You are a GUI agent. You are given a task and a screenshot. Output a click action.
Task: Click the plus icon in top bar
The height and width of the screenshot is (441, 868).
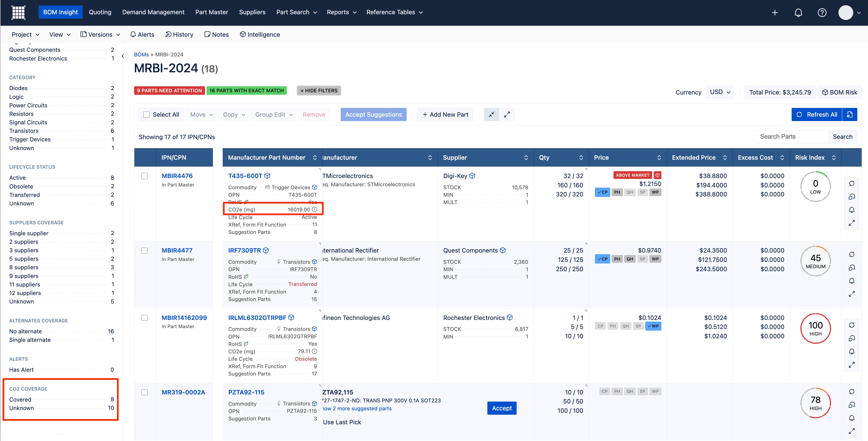click(775, 13)
